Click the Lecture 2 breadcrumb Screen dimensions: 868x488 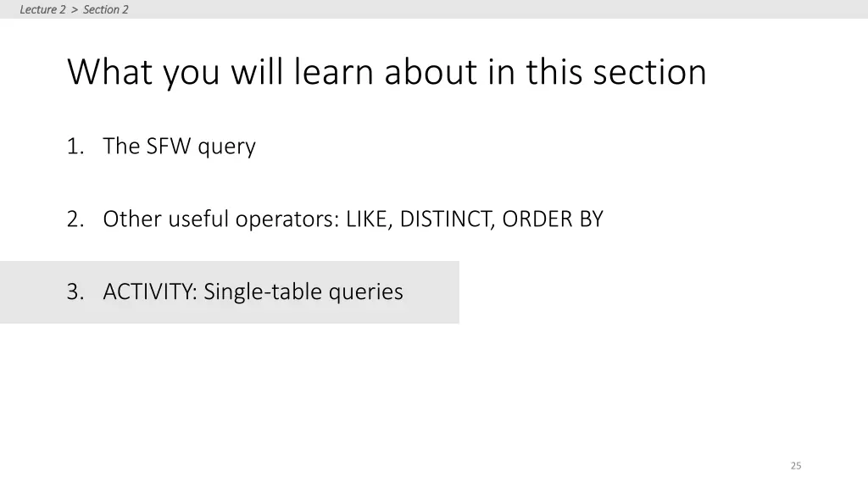(x=42, y=9)
